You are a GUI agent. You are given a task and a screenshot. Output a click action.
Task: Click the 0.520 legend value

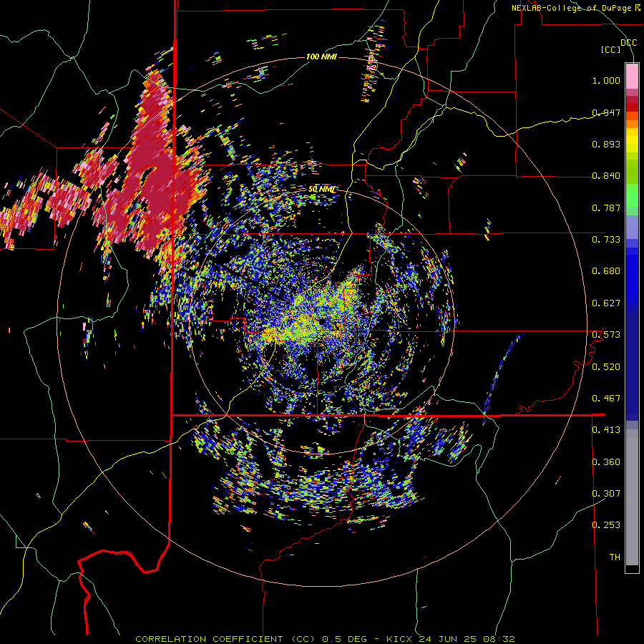point(606,366)
